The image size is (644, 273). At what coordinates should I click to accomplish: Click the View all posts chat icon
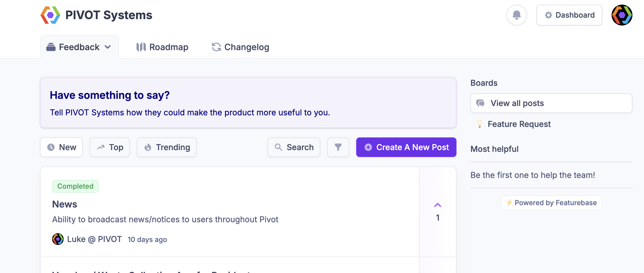481,103
